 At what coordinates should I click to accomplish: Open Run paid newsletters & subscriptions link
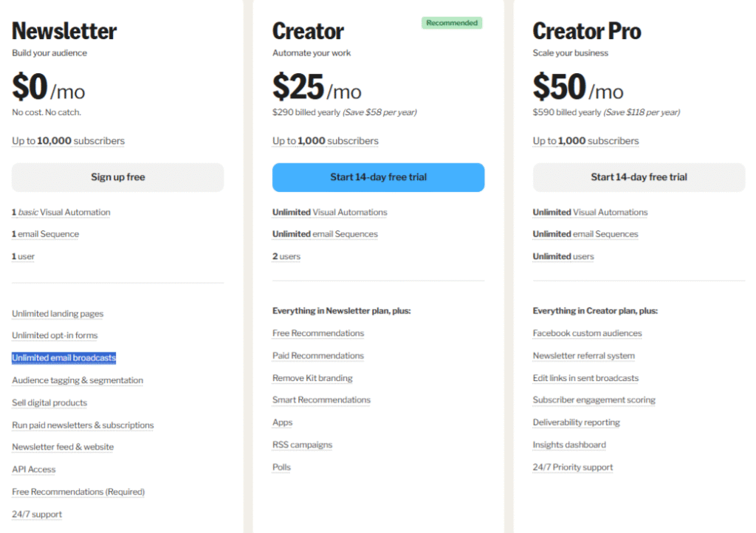[x=83, y=425]
